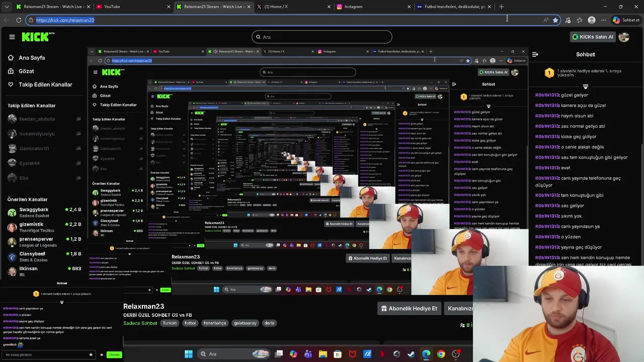Image resolution: width=644 pixels, height=362 pixels.
Task: Open followed channel feedan_abdulla
Action: (x=44, y=119)
